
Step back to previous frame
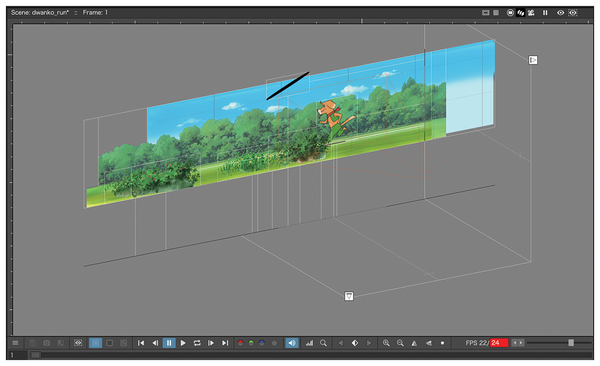click(155, 343)
